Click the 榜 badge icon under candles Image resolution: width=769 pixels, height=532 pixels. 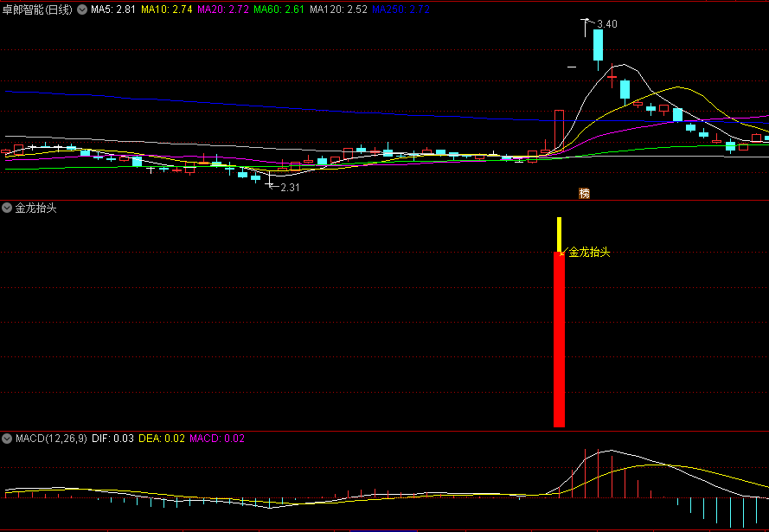pyautogui.click(x=584, y=194)
